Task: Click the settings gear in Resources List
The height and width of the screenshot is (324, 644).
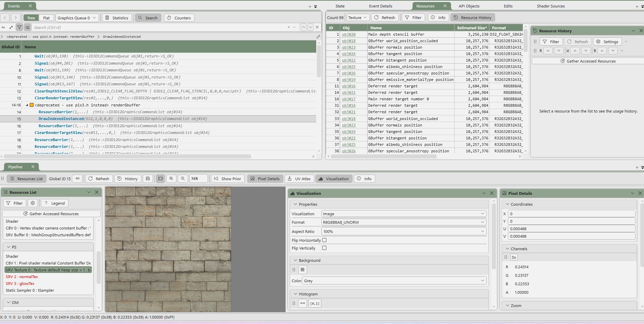Action: [x=33, y=203]
